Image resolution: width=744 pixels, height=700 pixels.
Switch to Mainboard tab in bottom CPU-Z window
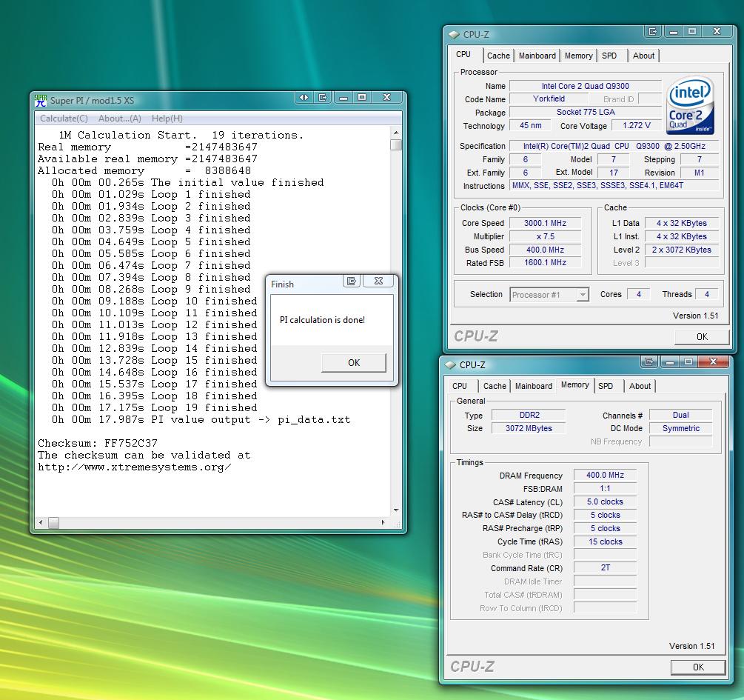(533, 386)
